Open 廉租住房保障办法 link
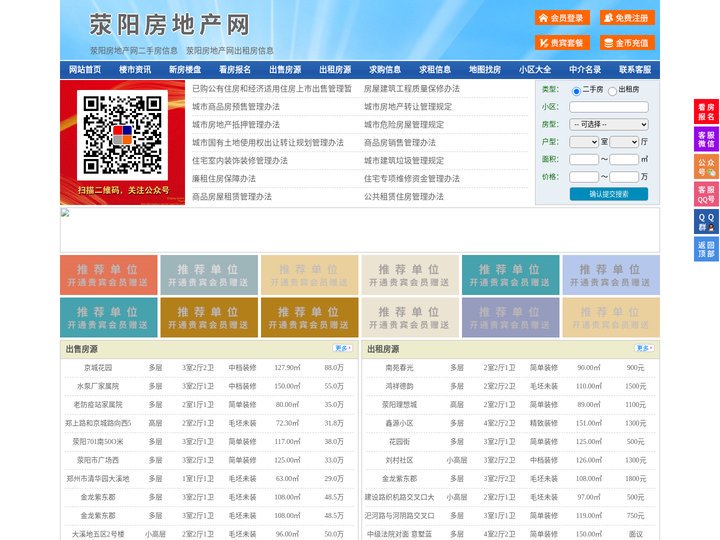The width and height of the screenshot is (720, 540). click(224, 179)
